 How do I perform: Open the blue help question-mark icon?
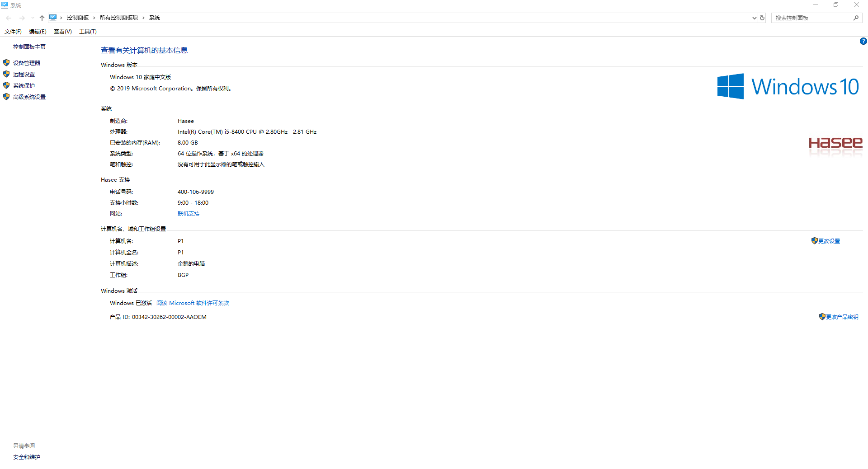(863, 41)
